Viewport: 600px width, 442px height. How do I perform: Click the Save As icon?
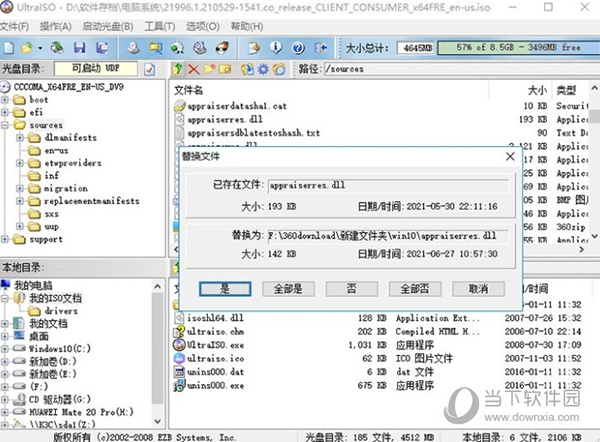click(101, 47)
